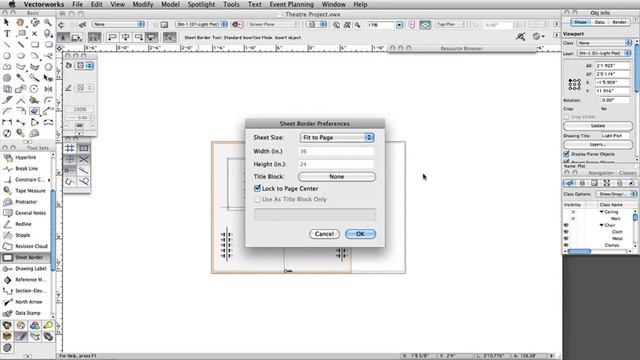The width and height of the screenshot is (640, 360).
Task: Collapse the Chair class group
Action: [x=602, y=225]
